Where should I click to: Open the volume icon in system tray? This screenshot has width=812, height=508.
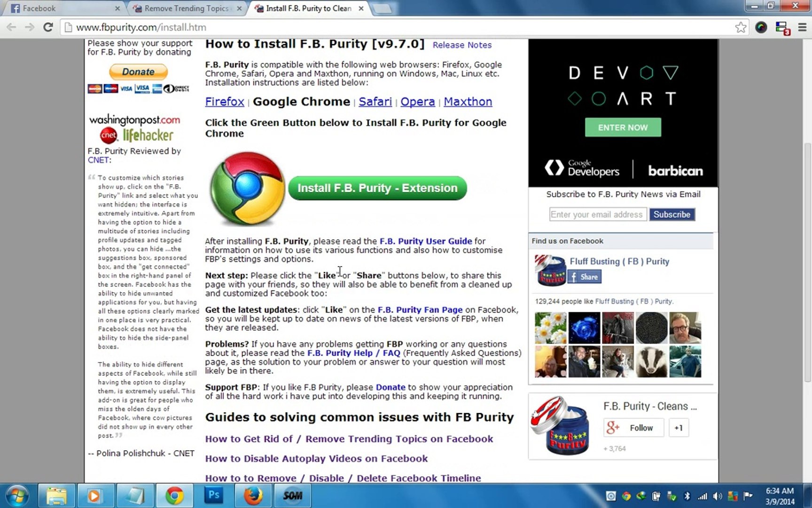(717, 496)
